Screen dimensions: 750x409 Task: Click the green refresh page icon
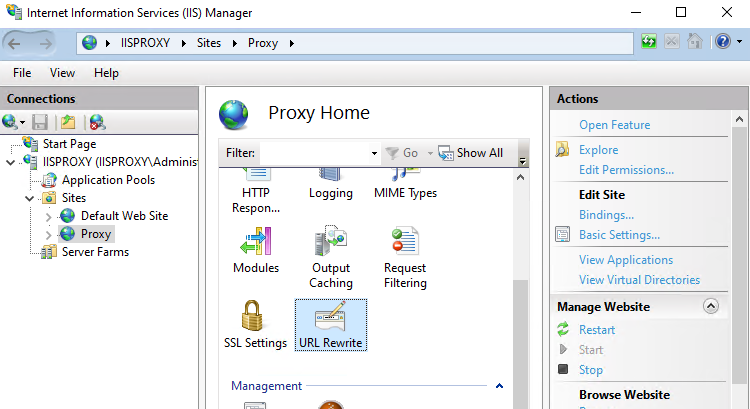(649, 42)
